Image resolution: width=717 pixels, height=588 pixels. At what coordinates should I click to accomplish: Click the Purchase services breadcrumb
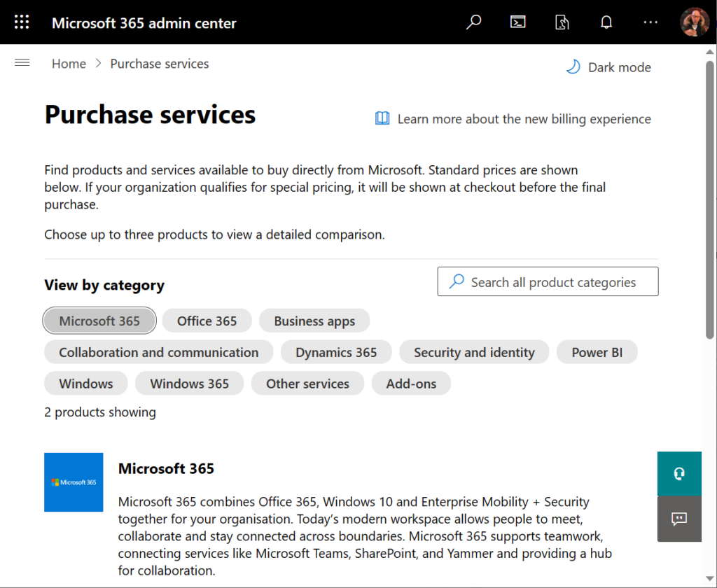point(160,64)
